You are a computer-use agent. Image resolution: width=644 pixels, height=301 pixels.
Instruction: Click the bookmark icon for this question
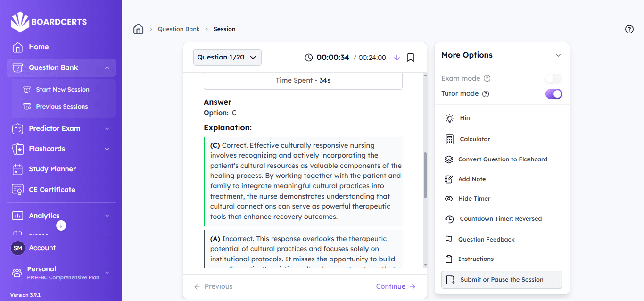[x=411, y=58]
